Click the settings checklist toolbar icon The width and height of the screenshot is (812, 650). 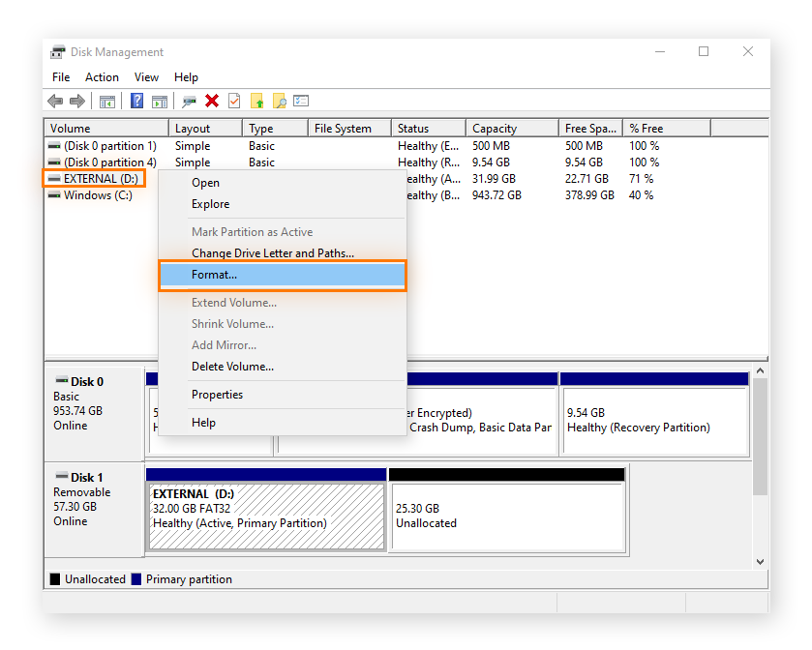(301, 101)
